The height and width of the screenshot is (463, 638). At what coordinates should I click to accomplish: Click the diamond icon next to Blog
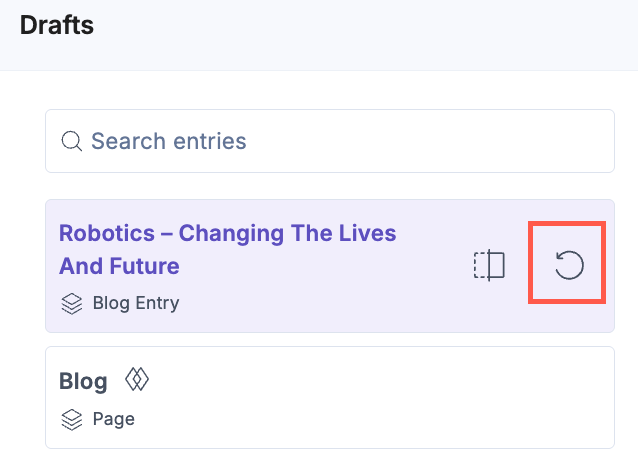click(x=136, y=380)
